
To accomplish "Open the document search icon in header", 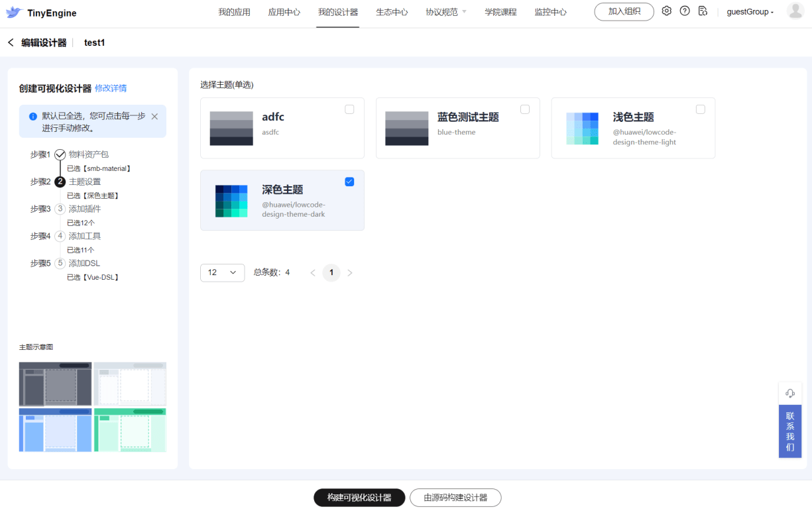I will 703,11.
